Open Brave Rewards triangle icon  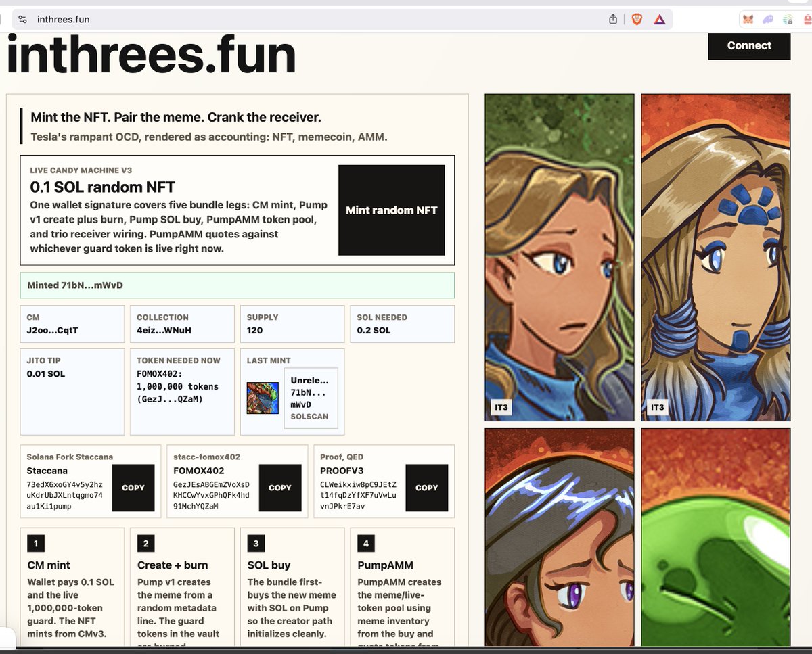pyautogui.click(x=659, y=20)
